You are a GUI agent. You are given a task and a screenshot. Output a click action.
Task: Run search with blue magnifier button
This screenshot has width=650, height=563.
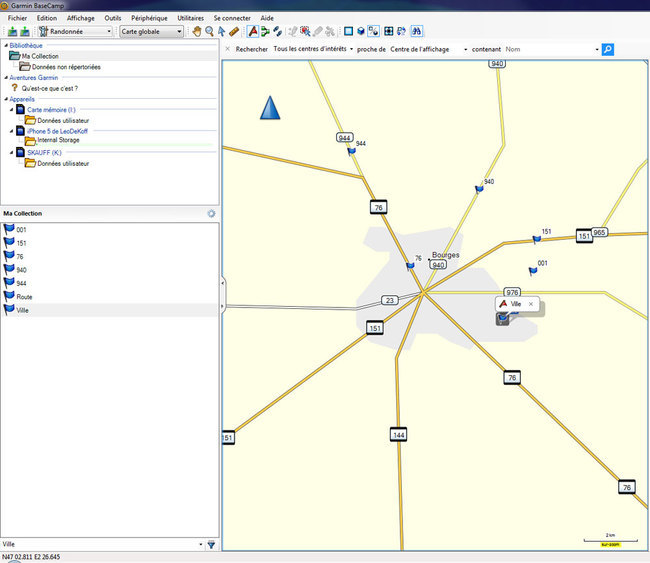coord(608,49)
